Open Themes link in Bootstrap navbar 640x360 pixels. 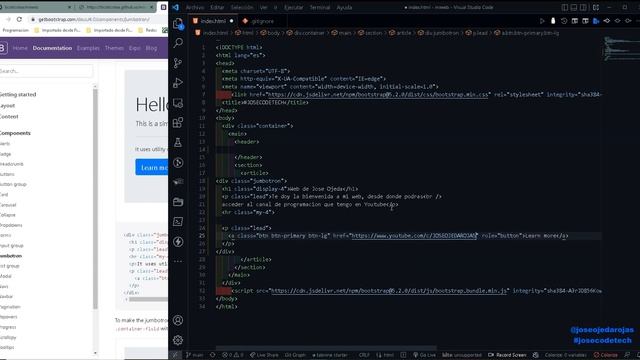pos(114,48)
